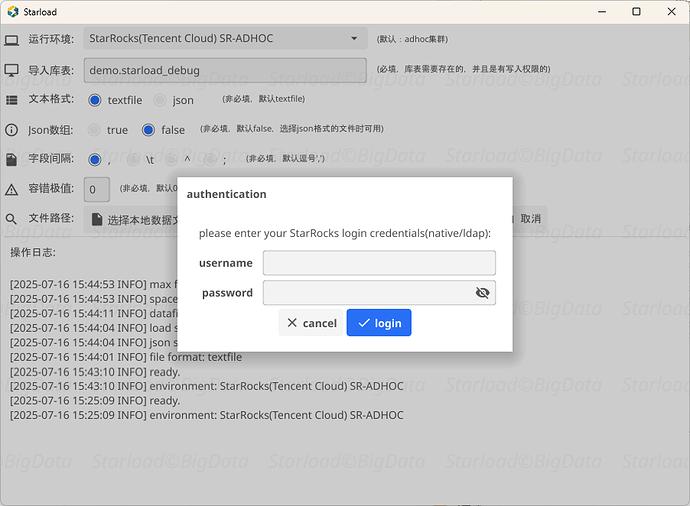Click the 'authentication' dialog title
The image size is (690, 506).
coord(226,194)
